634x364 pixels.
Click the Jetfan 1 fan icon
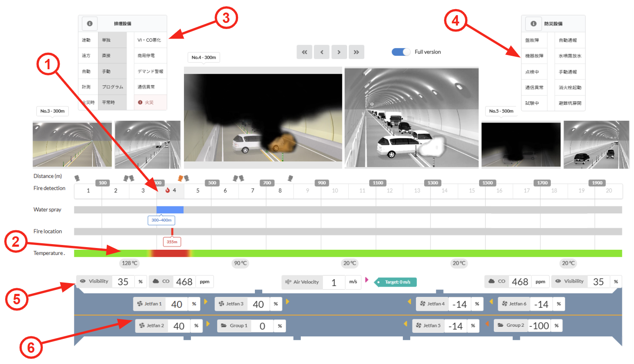140,304
